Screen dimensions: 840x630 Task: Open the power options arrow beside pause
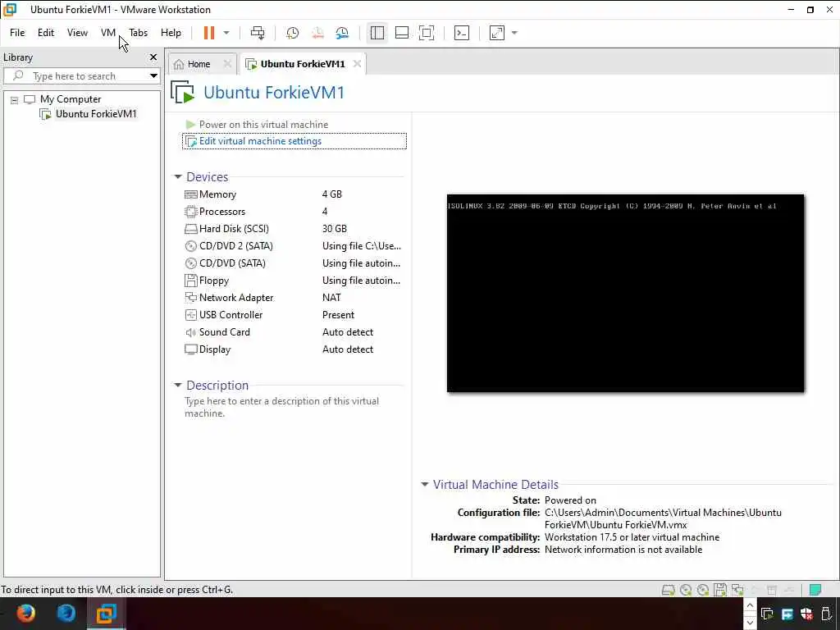[226, 33]
